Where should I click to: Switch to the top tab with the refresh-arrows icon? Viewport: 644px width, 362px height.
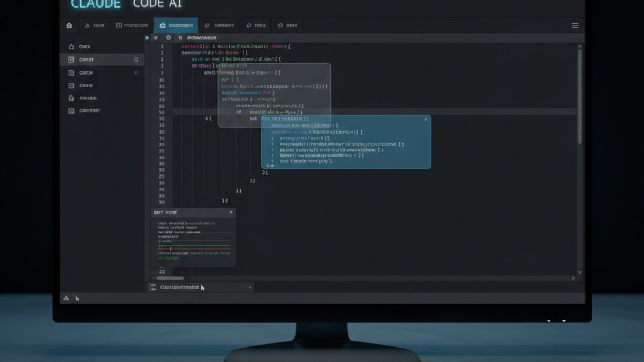[x=257, y=25]
